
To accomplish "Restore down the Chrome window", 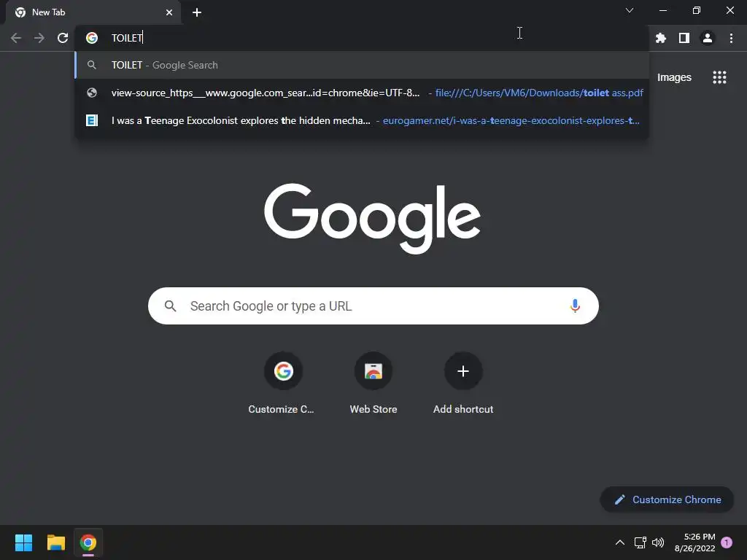I will [x=697, y=10].
